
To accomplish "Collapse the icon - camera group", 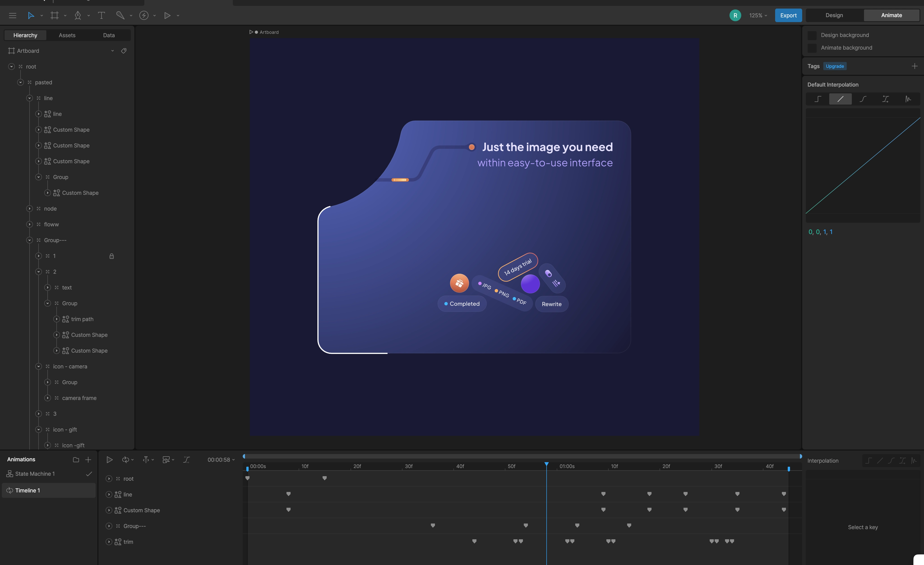I will tap(38, 366).
